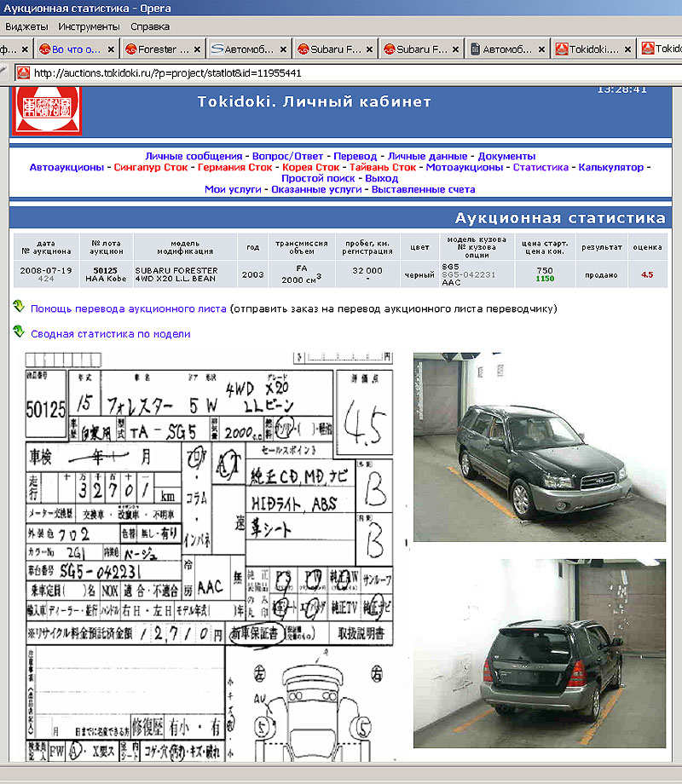This screenshot has height=784, width=682.
Task: Click 'Выход' to log out
Action: coord(382,178)
